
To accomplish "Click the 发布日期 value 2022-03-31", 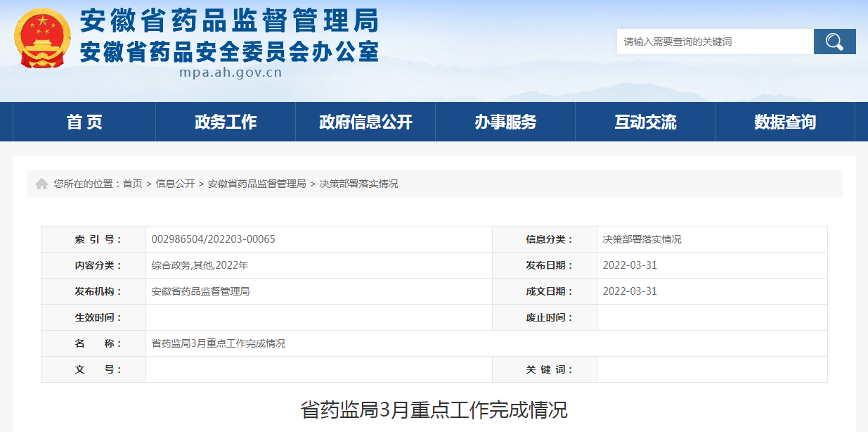I will tap(630, 265).
